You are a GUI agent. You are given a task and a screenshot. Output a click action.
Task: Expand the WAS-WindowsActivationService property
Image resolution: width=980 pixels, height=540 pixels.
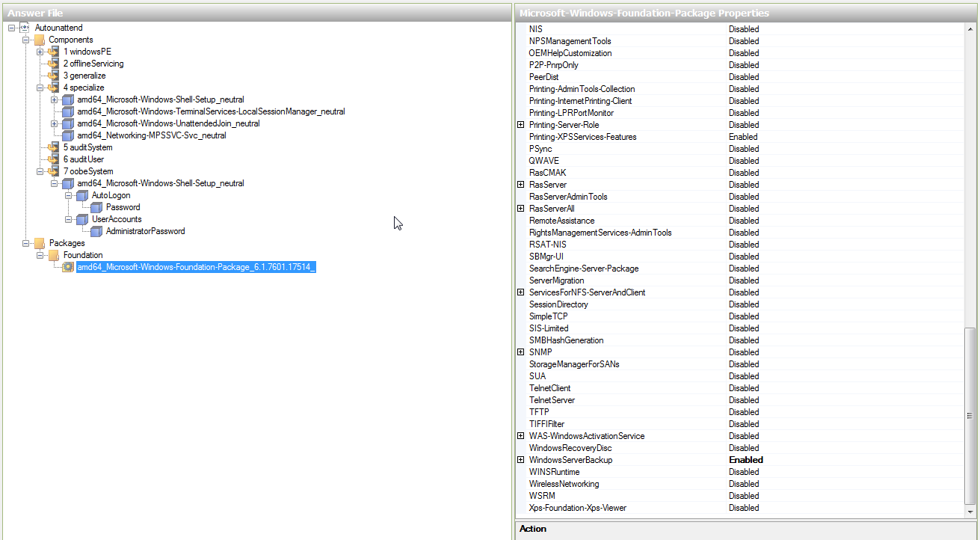coord(521,436)
